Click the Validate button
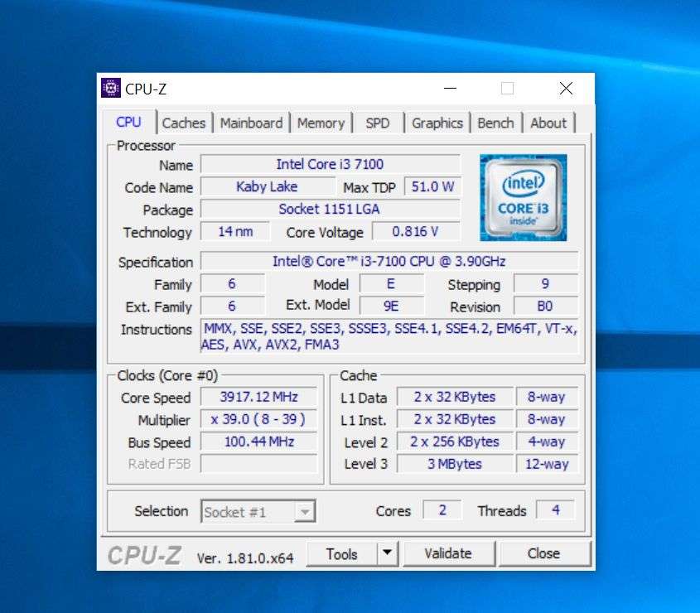Viewport: 700px width, 613px height. coord(448,553)
